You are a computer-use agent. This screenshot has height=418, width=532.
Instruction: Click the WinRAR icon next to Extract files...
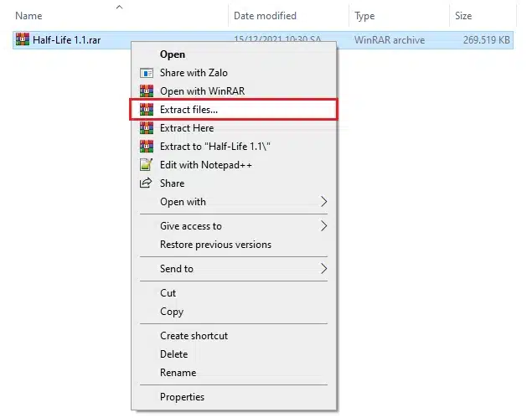pos(147,109)
